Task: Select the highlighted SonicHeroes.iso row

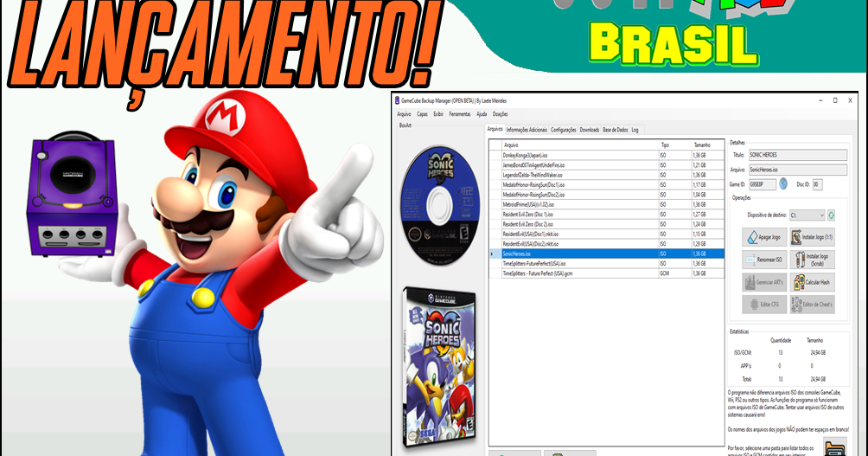Action: click(606, 254)
